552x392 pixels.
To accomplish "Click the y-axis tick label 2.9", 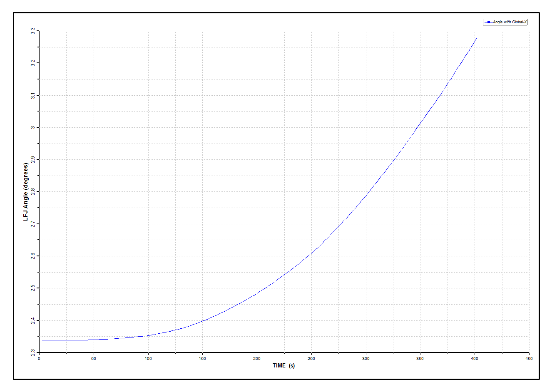I will 32,160.
